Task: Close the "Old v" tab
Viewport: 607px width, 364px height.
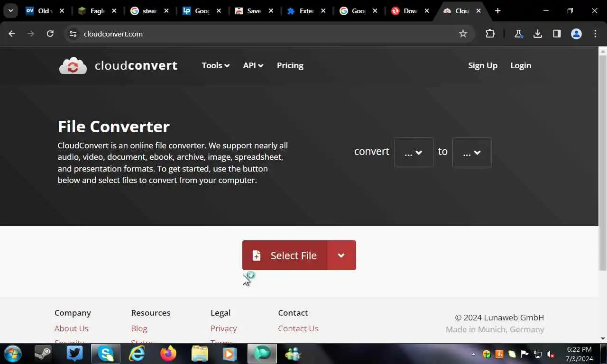Action: tap(62, 11)
